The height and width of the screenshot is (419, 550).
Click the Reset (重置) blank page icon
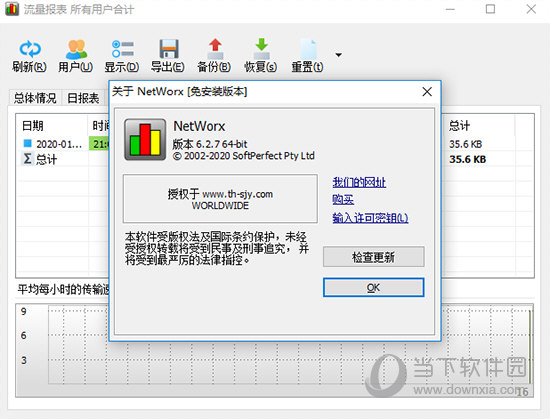pyautogui.click(x=308, y=49)
